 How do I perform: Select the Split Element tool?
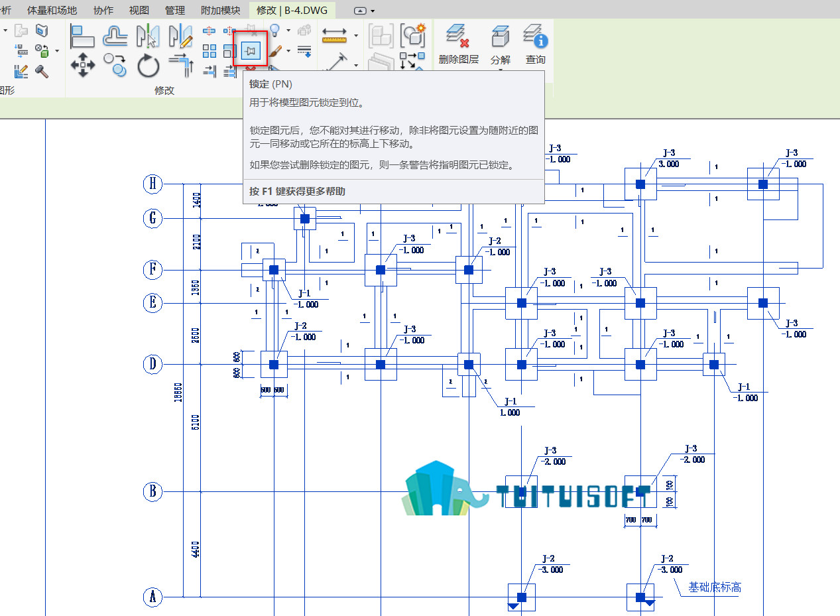[210, 31]
